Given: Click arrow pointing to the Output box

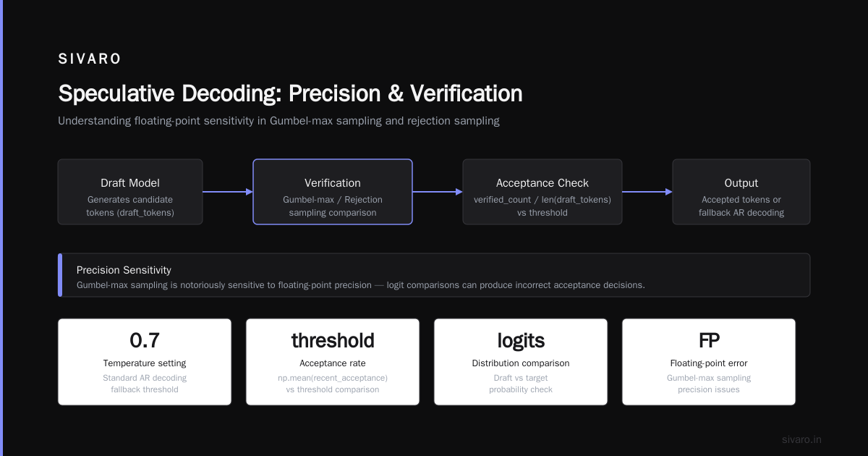Looking at the screenshot, I should pyautogui.click(x=647, y=192).
